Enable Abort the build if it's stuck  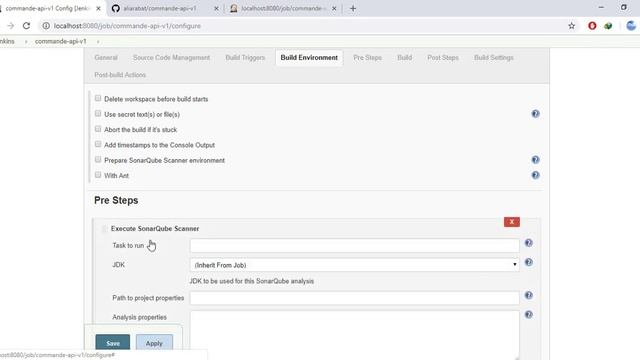98,129
